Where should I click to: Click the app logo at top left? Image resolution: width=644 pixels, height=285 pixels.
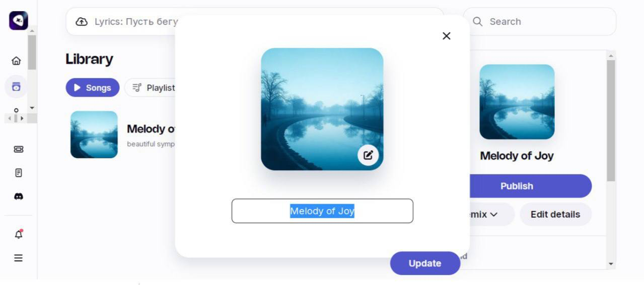(18, 21)
